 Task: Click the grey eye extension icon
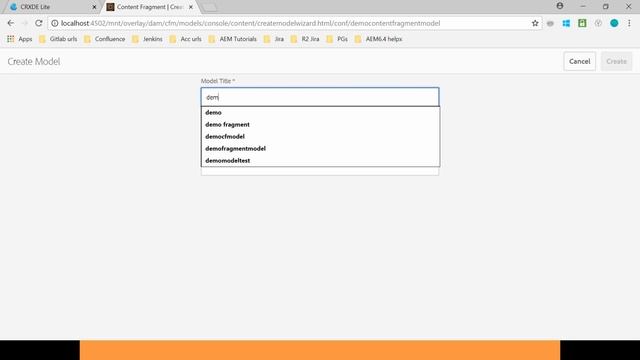point(550,23)
